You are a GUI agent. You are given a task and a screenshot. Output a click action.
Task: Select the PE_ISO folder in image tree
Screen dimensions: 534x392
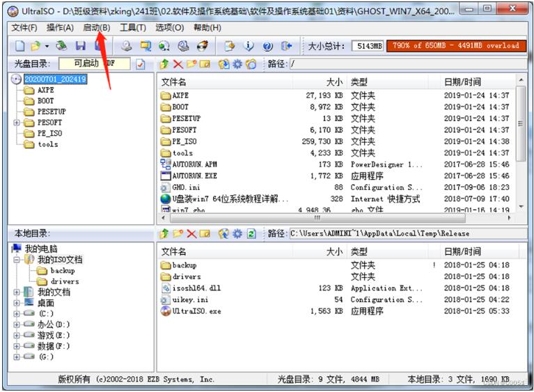(49, 133)
